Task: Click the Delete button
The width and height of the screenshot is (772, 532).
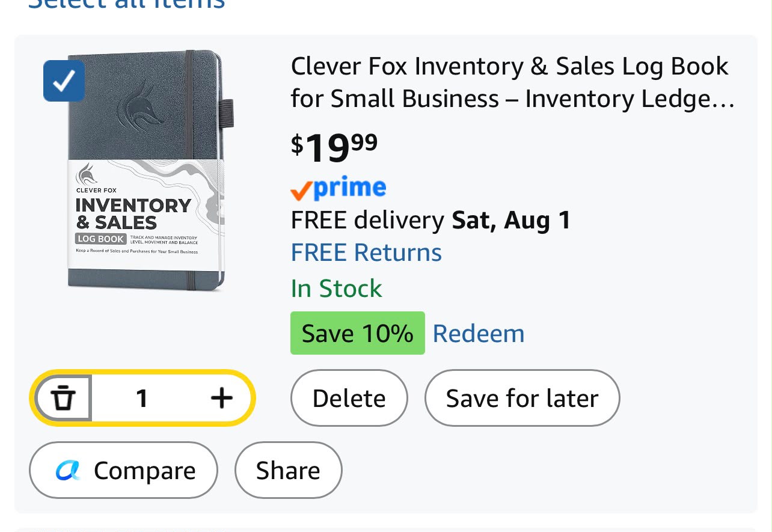Action: (349, 398)
